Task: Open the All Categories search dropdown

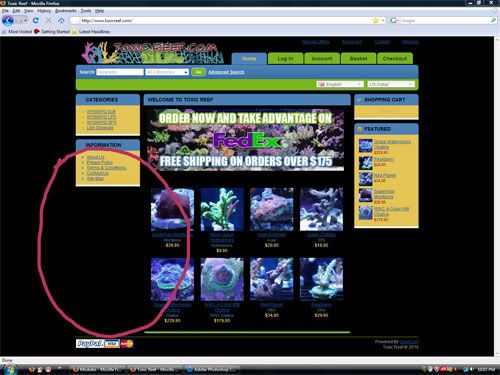Action: coord(167,72)
